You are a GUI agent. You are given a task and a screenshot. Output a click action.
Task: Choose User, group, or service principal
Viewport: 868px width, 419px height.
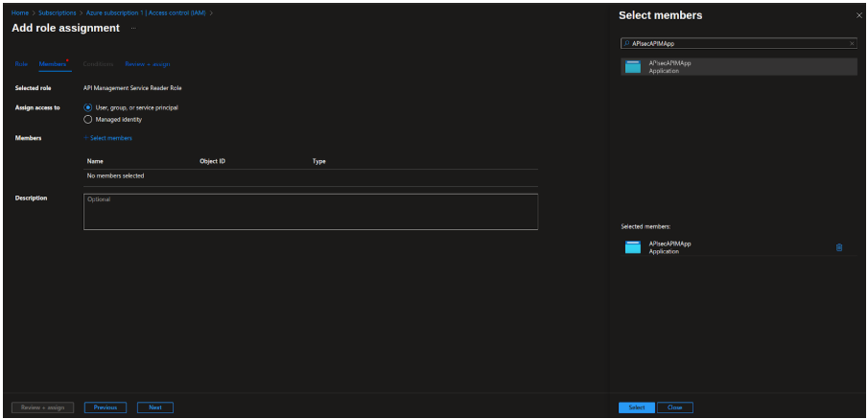pyautogui.click(x=87, y=108)
